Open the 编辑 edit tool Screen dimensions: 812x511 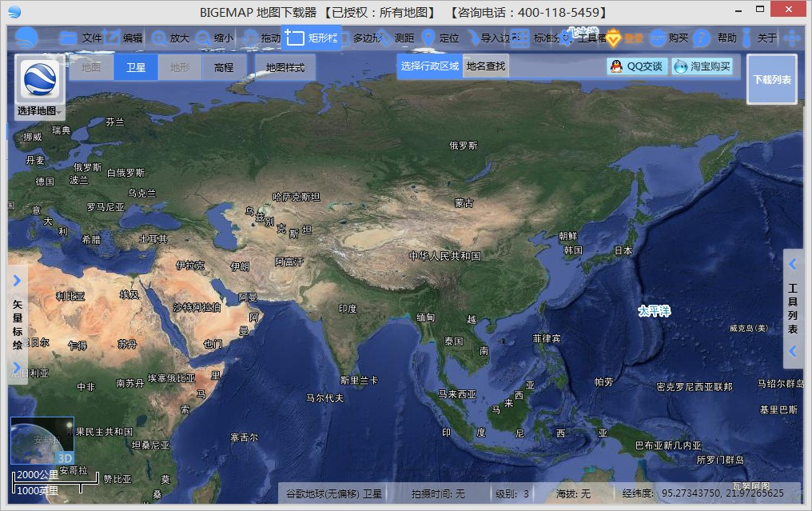tap(123, 38)
